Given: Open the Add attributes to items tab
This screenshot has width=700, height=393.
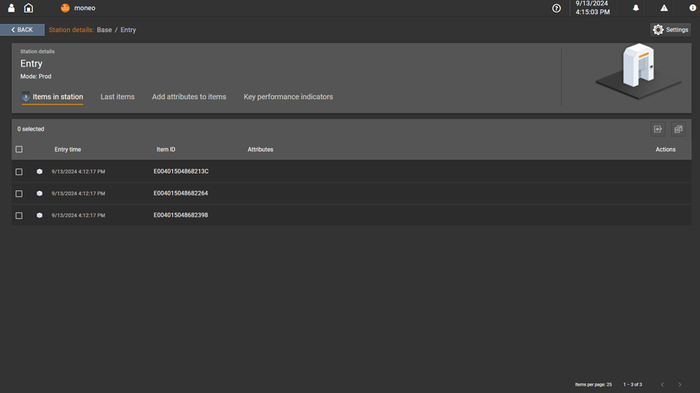Looking at the screenshot, I should 189,97.
